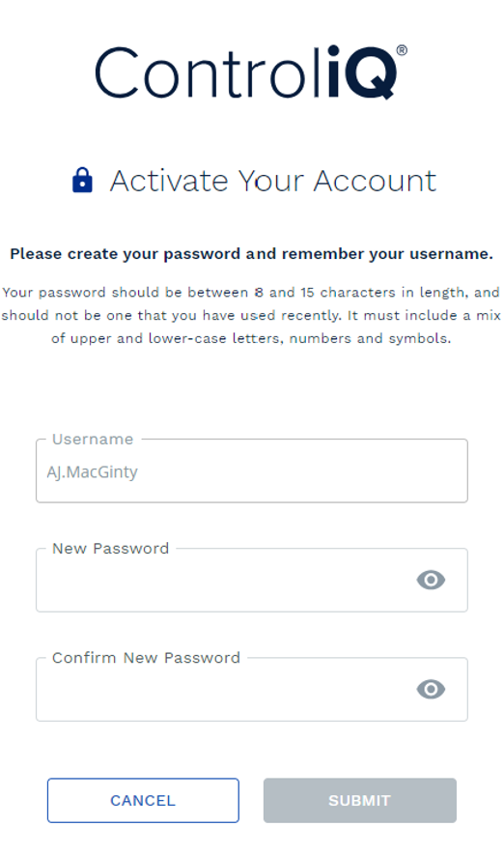Image resolution: width=504 pixels, height=855 pixels.
Task: Click the Username field containing AJ.MacGinty
Action: 252,470
